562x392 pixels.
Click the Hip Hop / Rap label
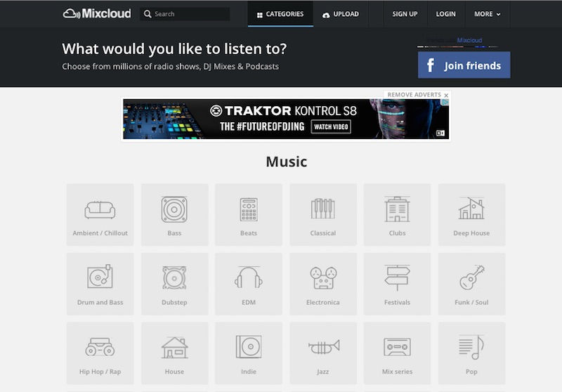(100, 372)
